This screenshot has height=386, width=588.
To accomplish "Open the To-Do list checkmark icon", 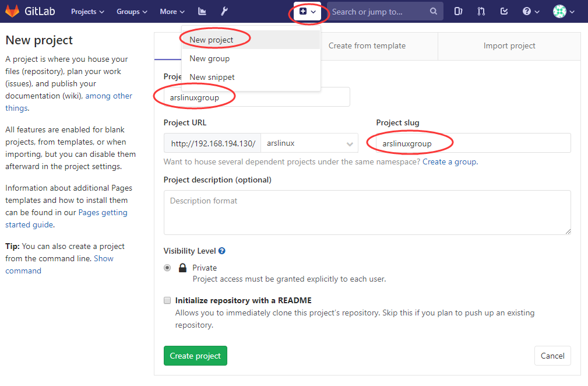I will [504, 11].
